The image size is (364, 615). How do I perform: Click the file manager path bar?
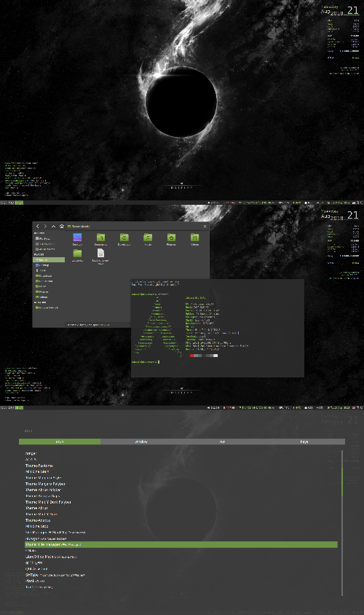pos(134,227)
